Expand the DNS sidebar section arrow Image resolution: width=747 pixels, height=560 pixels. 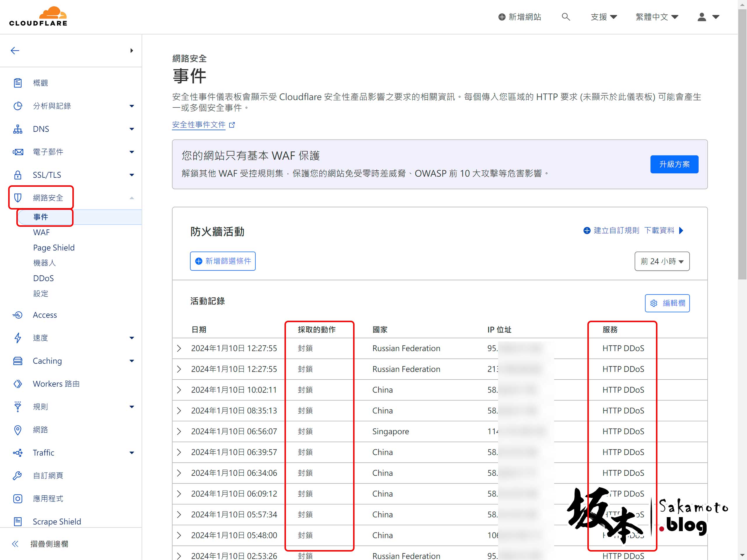[x=132, y=129]
